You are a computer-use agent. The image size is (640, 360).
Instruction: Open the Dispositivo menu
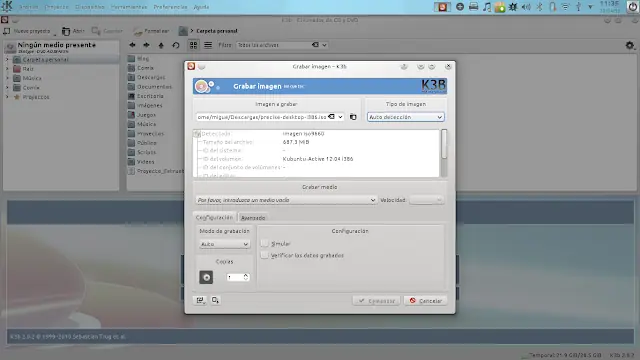tap(90, 7)
